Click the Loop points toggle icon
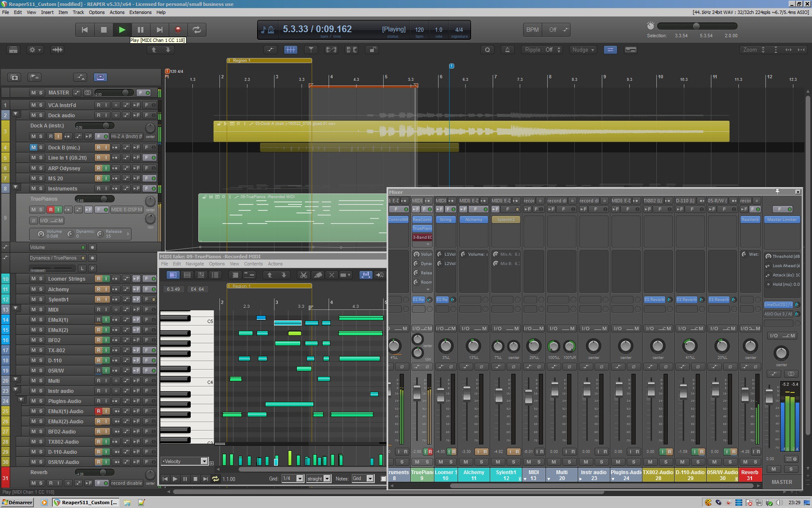 click(198, 29)
